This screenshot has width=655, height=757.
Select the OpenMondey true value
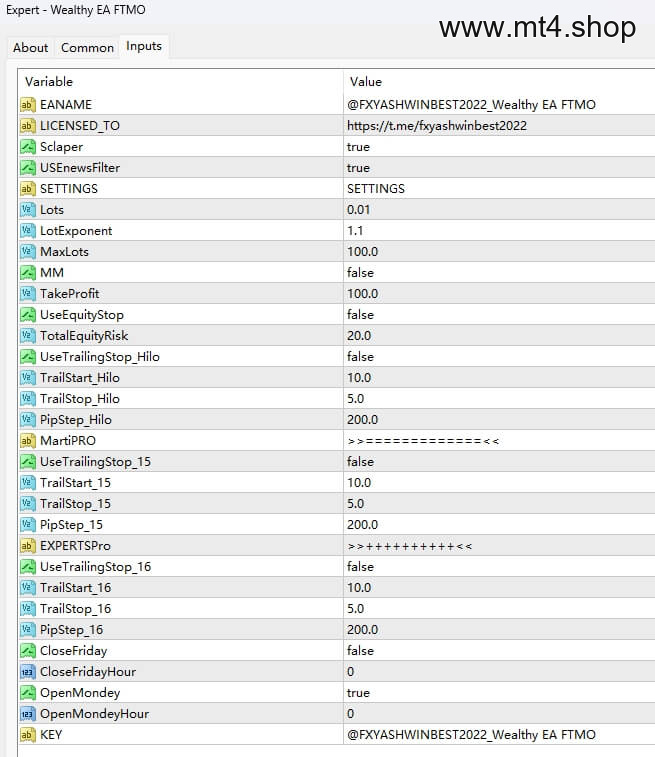click(358, 693)
